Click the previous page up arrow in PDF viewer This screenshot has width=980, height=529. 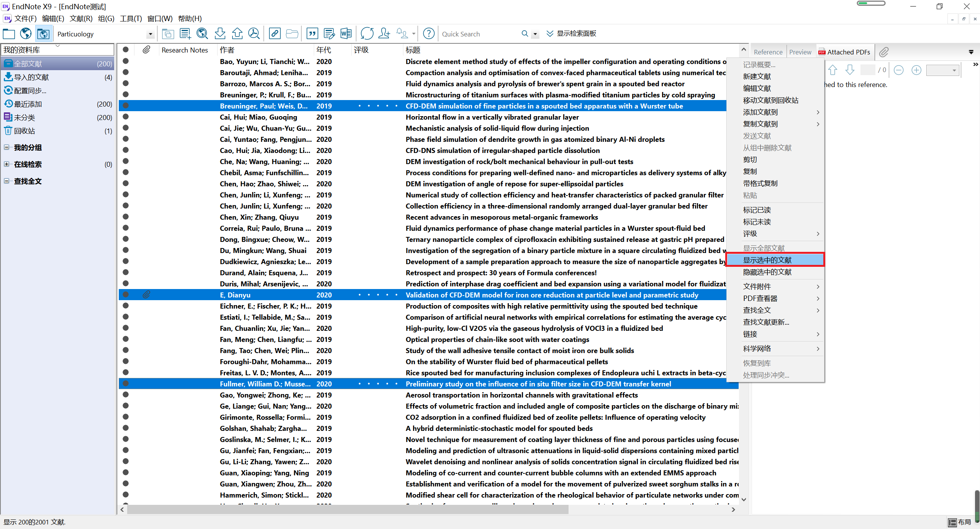[x=833, y=70]
